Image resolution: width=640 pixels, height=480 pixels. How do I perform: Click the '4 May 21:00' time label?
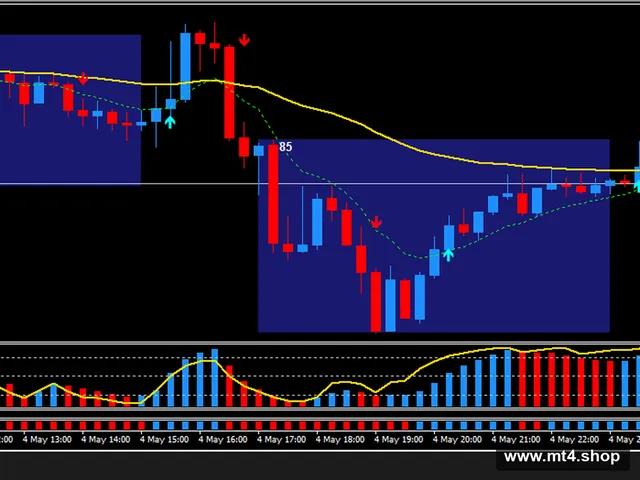[x=516, y=440]
